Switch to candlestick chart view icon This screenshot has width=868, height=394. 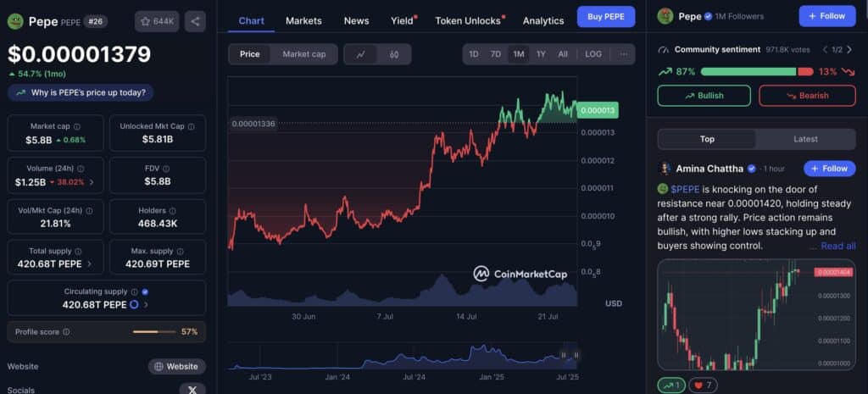394,54
